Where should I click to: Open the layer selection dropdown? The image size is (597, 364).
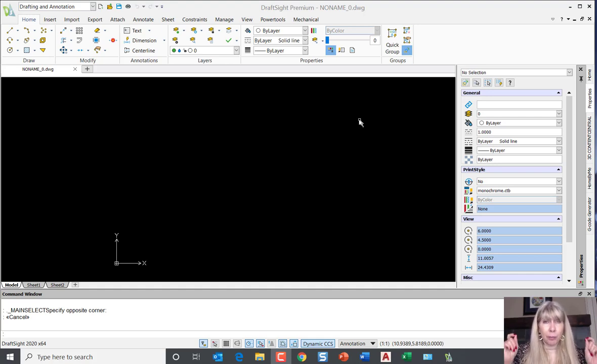(x=236, y=50)
